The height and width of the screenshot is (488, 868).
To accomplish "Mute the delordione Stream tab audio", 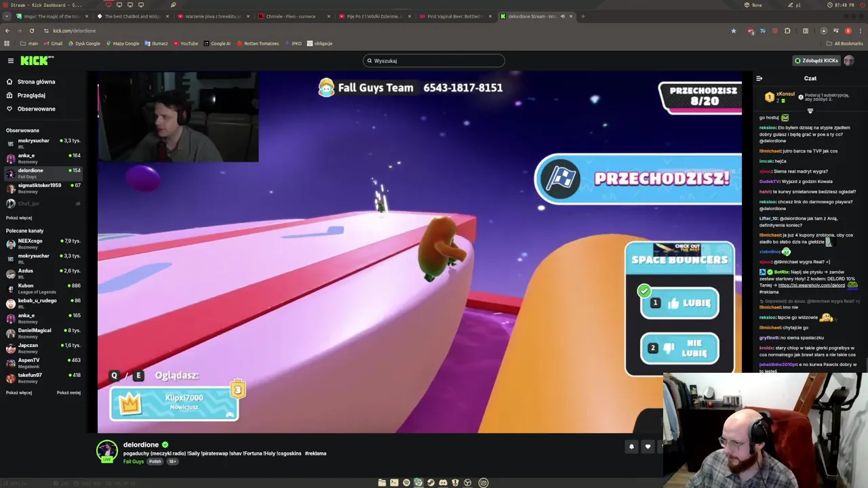I will pos(562,16).
